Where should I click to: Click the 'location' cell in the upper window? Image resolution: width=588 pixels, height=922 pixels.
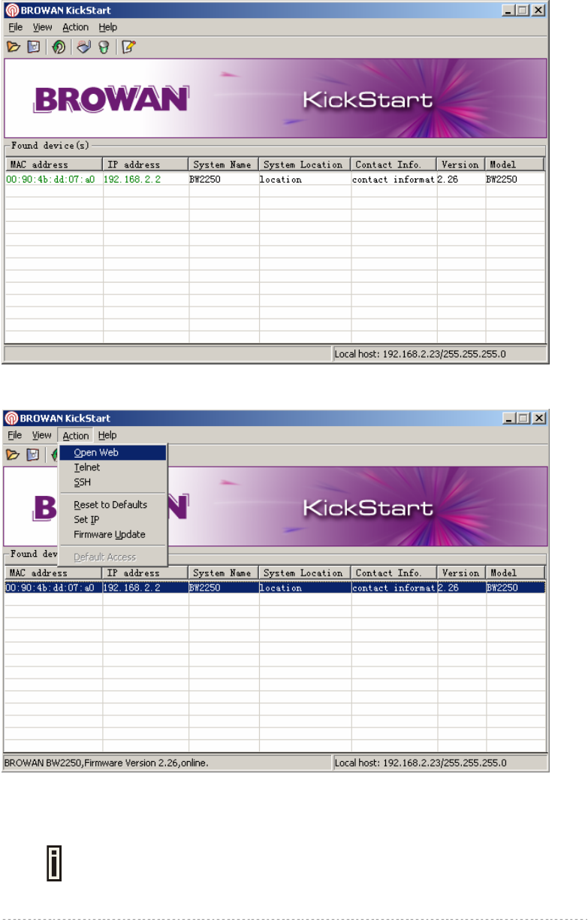[281, 180]
